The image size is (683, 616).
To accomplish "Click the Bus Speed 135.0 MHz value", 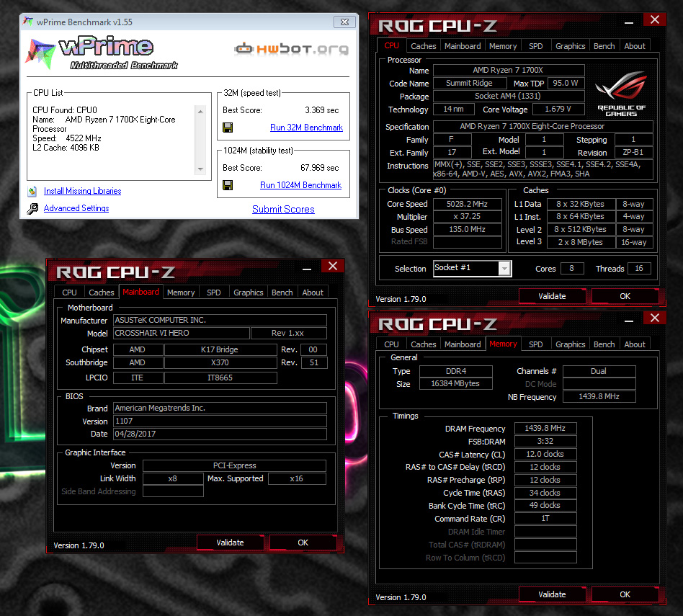I will click(x=467, y=229).
